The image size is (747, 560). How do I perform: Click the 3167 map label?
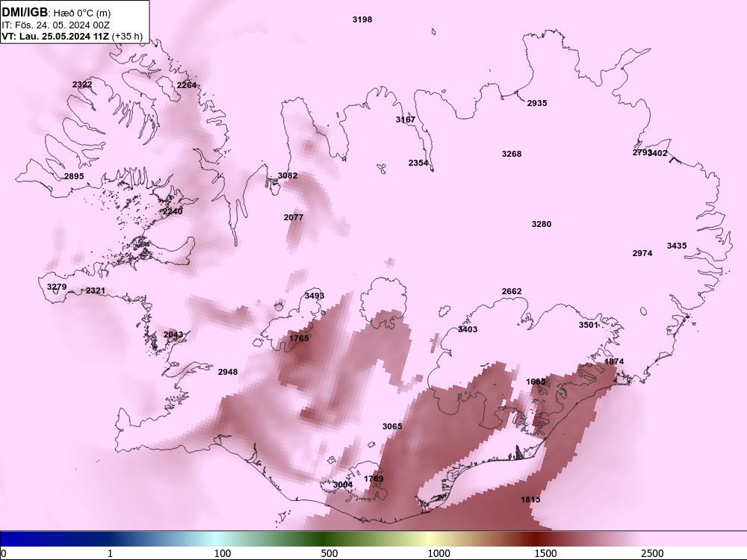point(406,119)
